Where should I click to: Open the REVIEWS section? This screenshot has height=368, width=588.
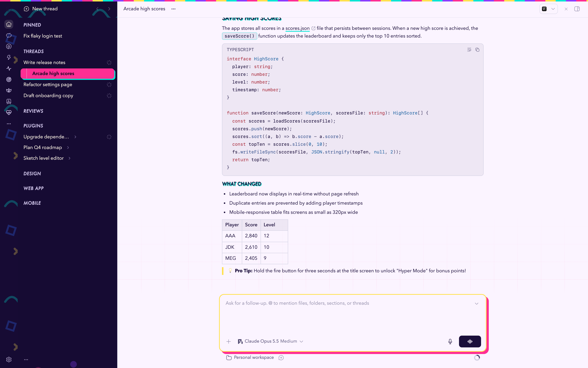(x=33, y=111)
